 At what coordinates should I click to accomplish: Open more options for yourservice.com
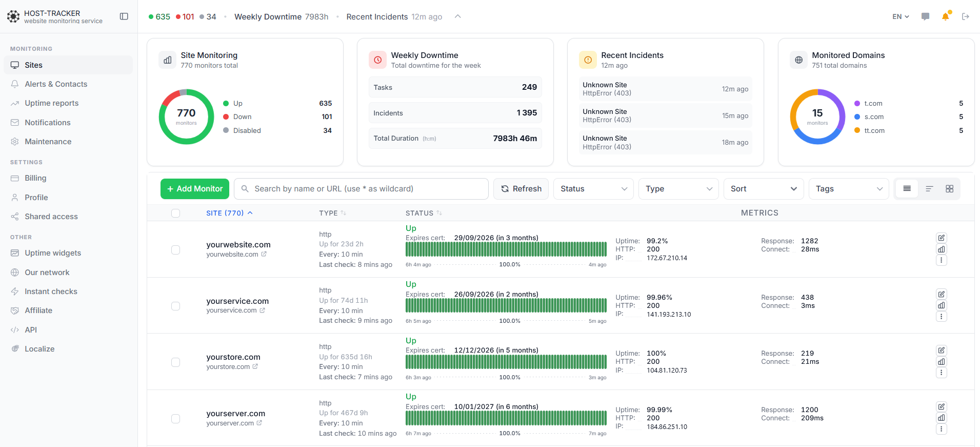[x=942, y=317]
